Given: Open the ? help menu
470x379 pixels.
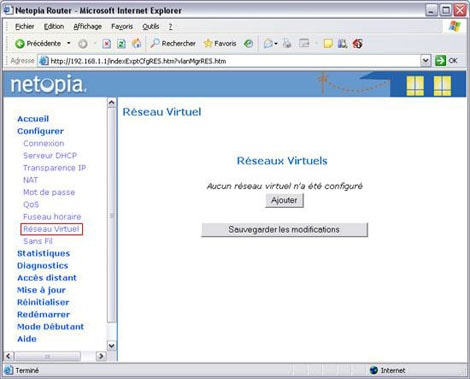Looking at the screenshot, I should [x=170, y=26].
